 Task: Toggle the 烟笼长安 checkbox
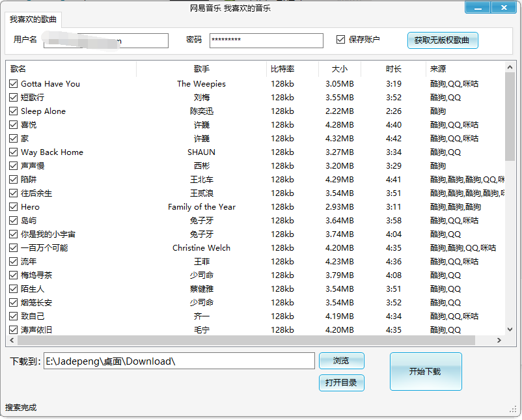pos(13,302)
